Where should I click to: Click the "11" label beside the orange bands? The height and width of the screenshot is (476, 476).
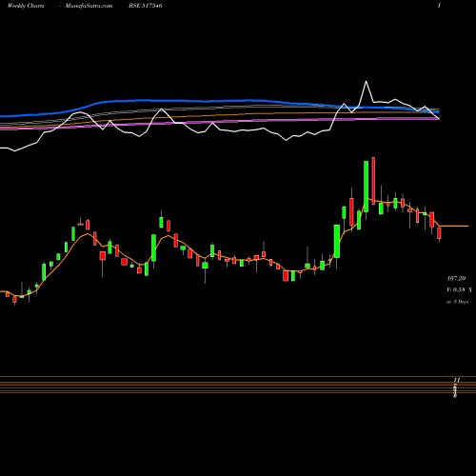(x=457, y=380)
